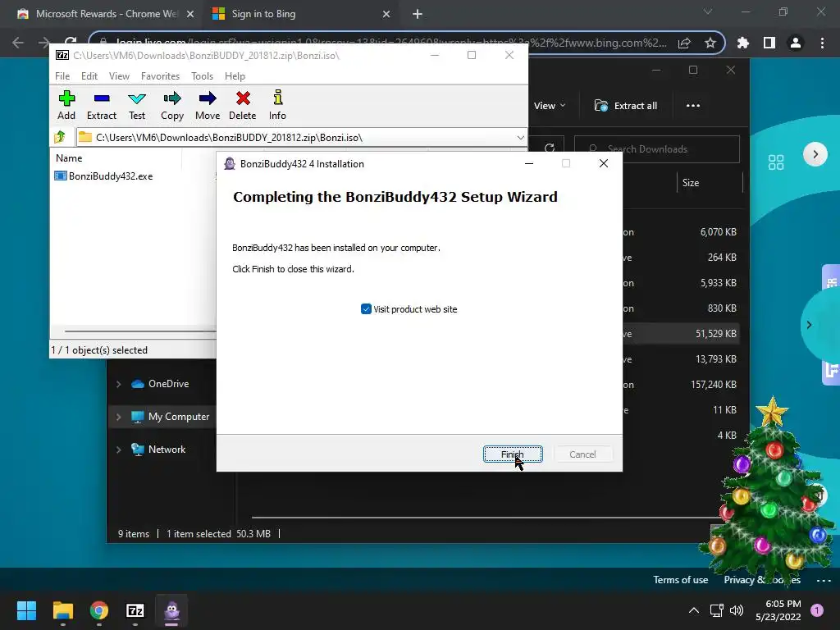Open 7-Zip Tools menu
The width and height of the screenshot is (840, 630).
coord(202,76)
